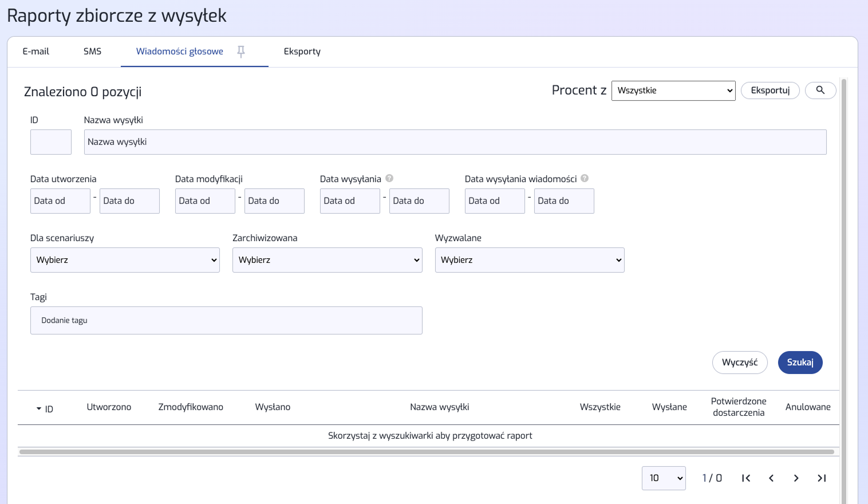
Task: Expand the Dla scenariuszy dropdown
Action: pos(125,260)
